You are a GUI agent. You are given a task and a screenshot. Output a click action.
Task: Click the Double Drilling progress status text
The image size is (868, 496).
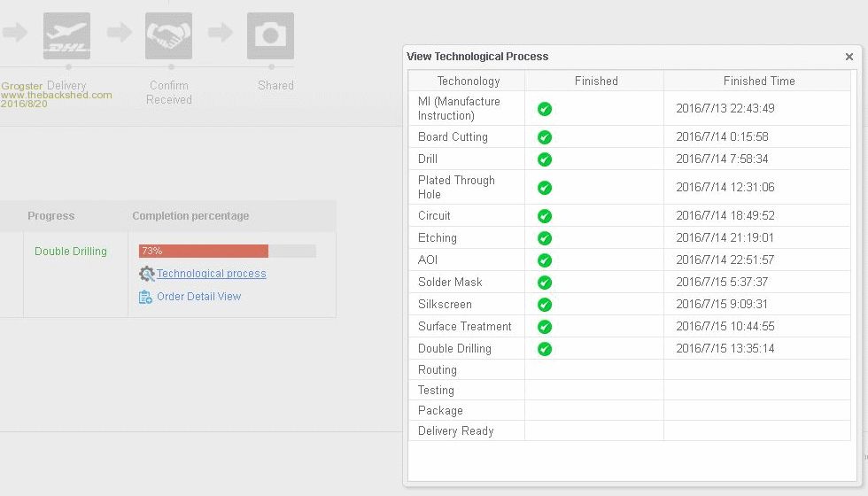pos(71,252)
